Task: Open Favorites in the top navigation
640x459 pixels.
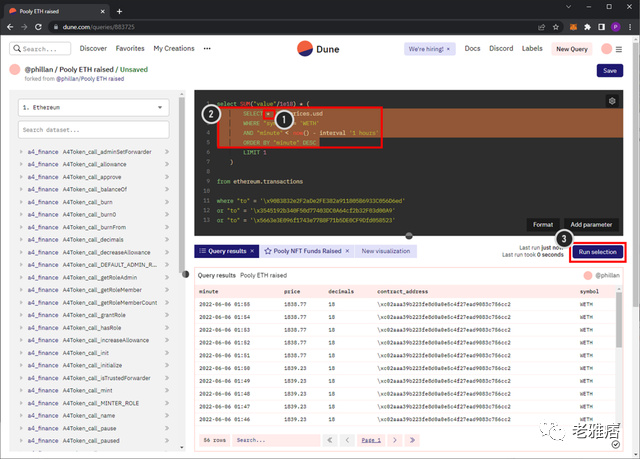Action: (129, 48)
